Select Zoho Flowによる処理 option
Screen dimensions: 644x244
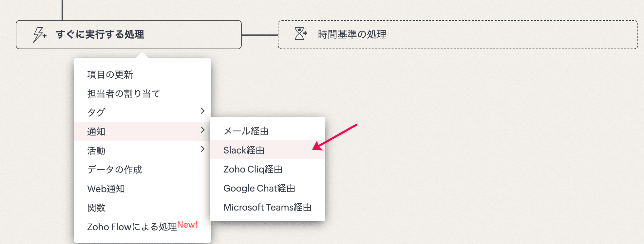(x=132, y=227)
